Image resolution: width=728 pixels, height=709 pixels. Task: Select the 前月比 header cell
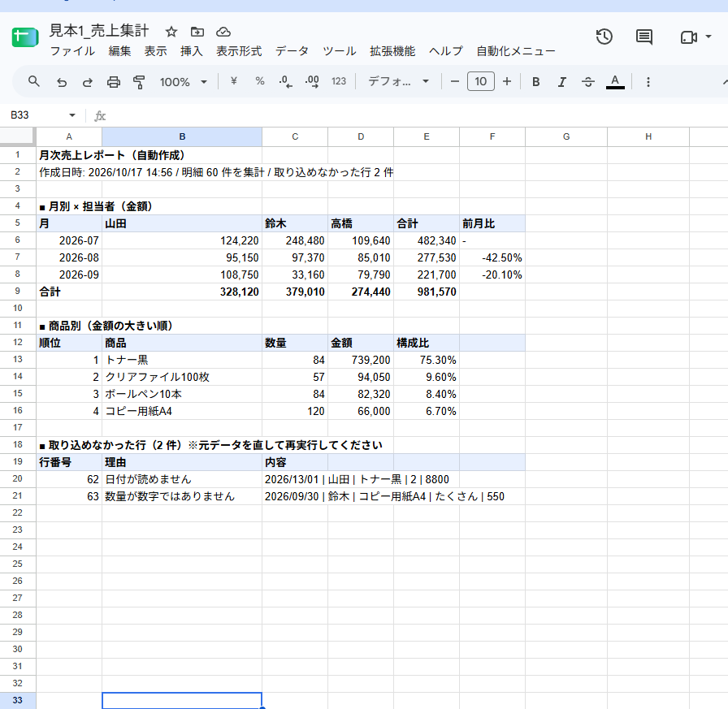[492, 223]
